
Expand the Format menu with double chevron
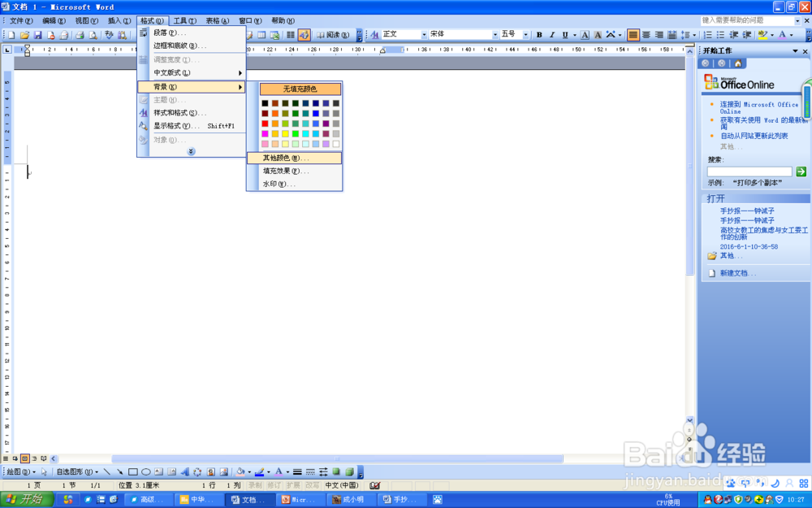tap(191, 151)
